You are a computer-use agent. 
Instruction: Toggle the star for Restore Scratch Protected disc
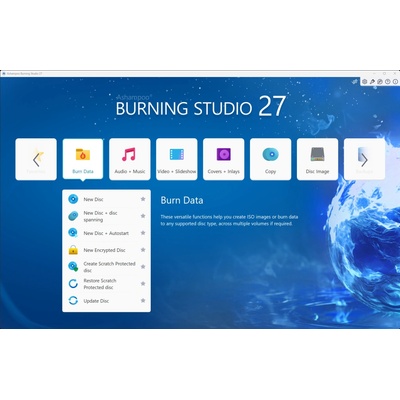coord(143,284)
